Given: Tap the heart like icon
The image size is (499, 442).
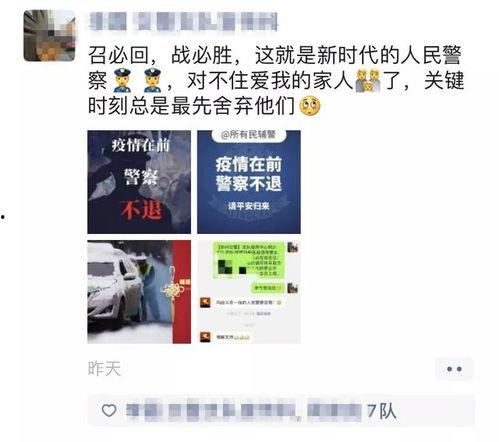Looking at the screenshot, I should (x=109, y=410).
